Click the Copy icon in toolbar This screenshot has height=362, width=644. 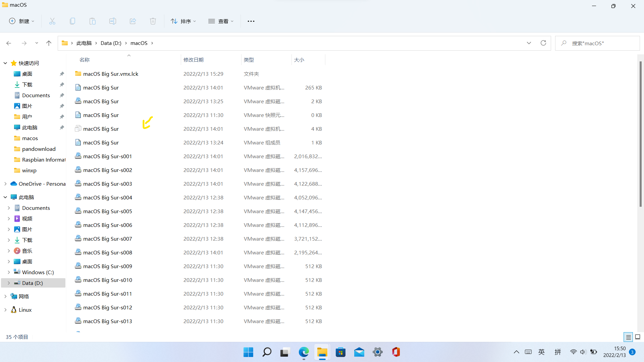tap(72, 21)
